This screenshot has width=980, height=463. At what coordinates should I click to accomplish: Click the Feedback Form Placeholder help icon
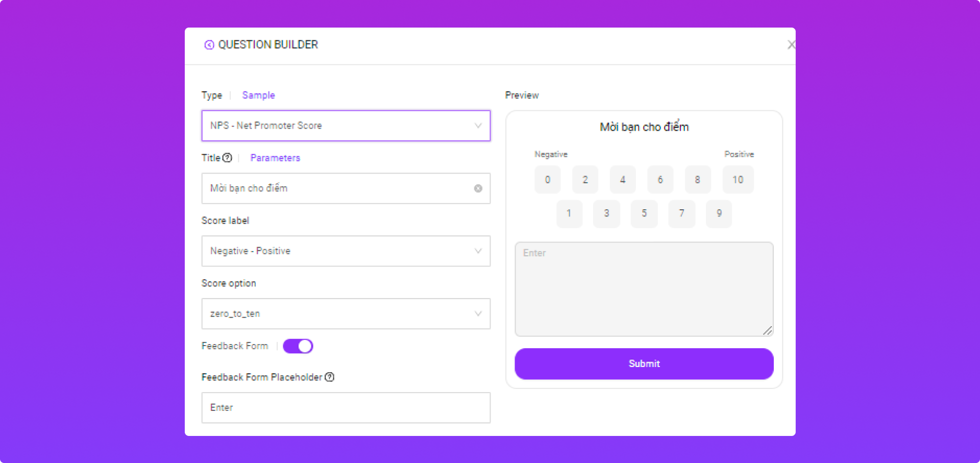point(330,377)
